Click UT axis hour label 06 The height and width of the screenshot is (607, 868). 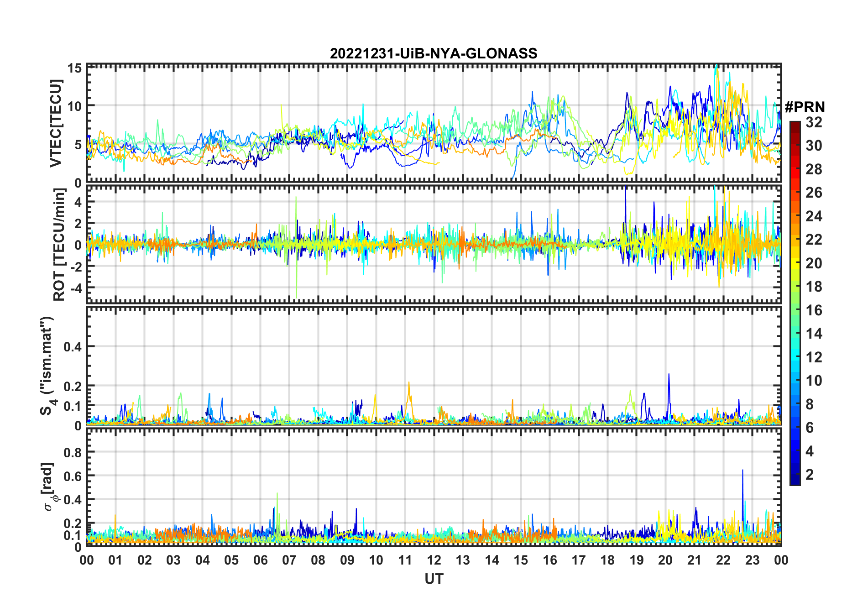click(261, 560)
